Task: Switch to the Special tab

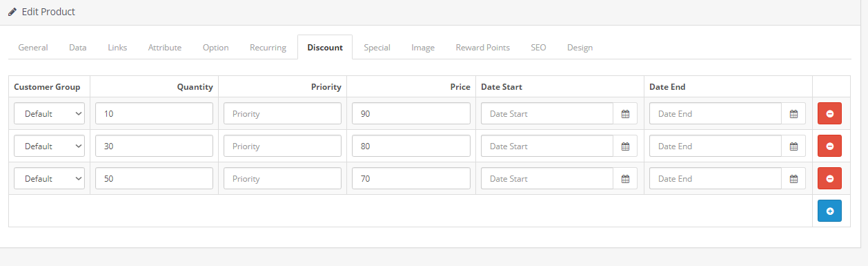Action: pyautogui.click(x=377, y=48)
